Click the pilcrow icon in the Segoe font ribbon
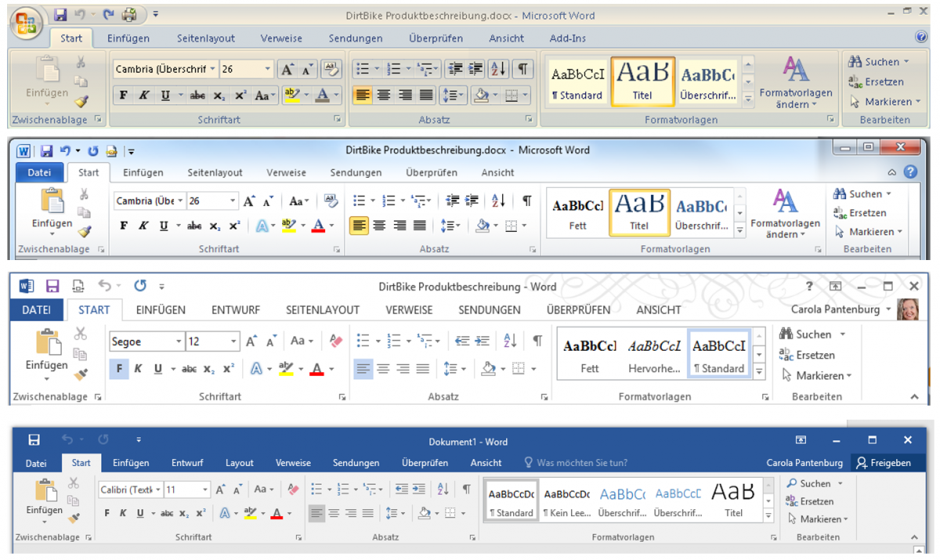The height and width of the screenshot is (560, 940). (x=537, y=341)
